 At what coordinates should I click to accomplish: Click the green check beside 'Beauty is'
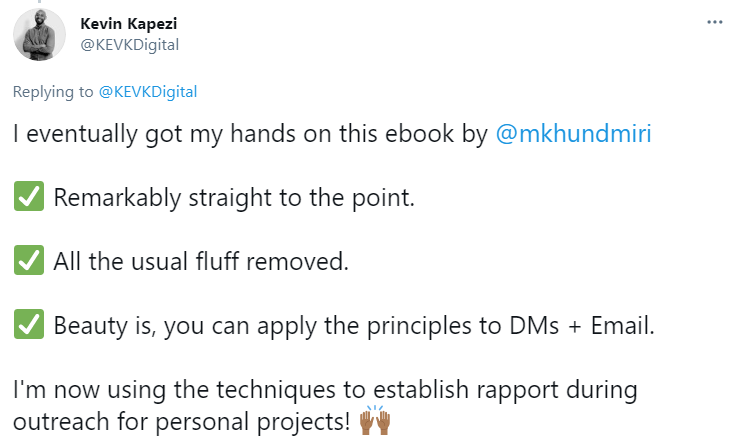click(x=29, y=325)
